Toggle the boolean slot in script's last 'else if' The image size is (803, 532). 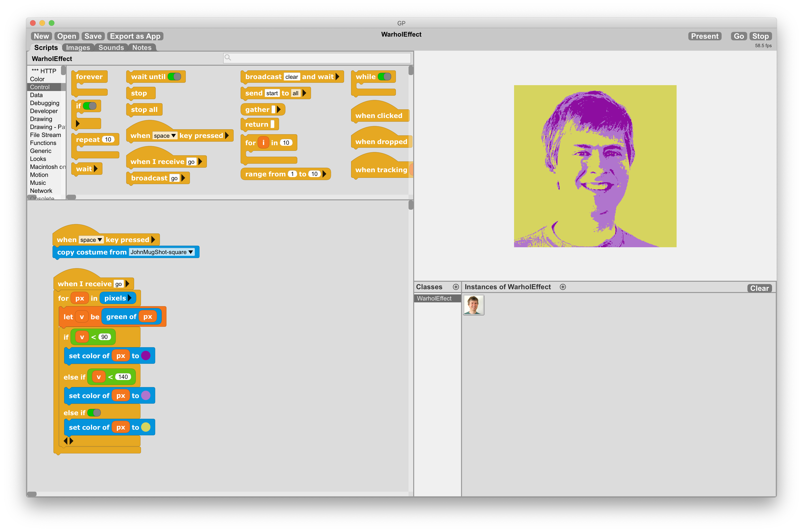tap(94, 413)
